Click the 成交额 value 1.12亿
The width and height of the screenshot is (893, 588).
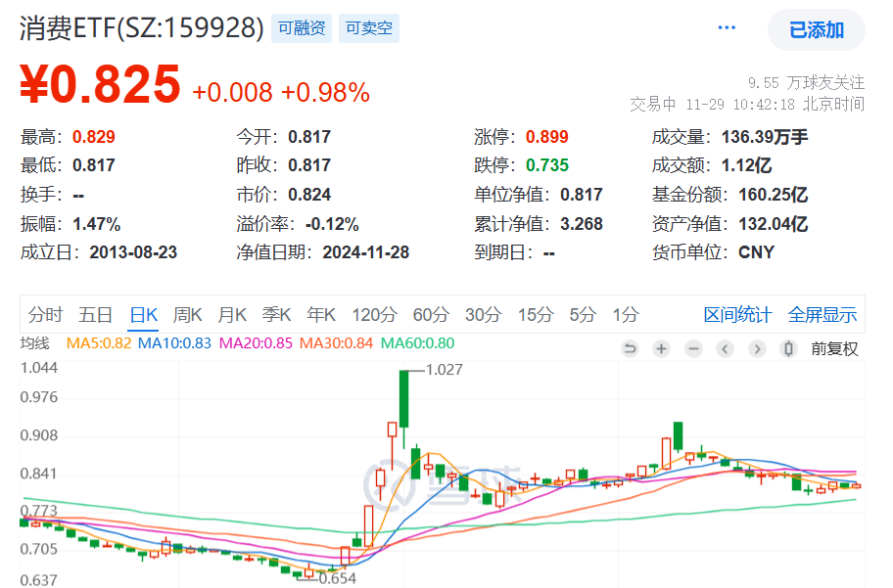tap(747, 165)
